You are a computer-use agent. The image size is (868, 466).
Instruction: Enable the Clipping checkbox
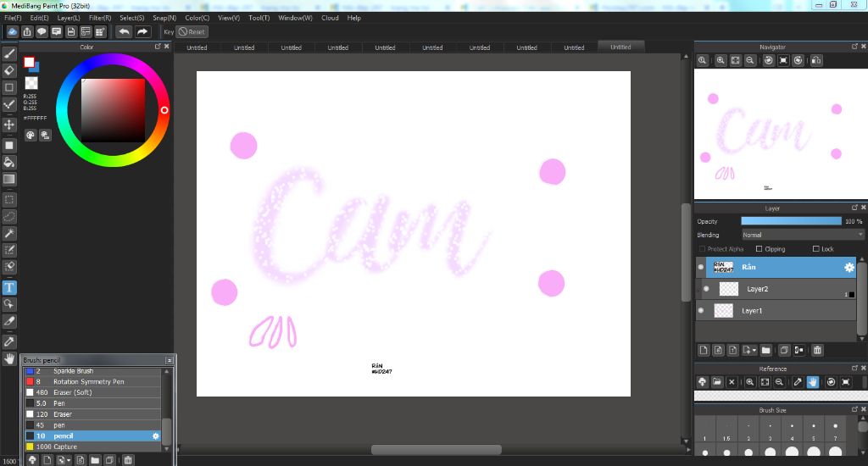tap(759, 249)
